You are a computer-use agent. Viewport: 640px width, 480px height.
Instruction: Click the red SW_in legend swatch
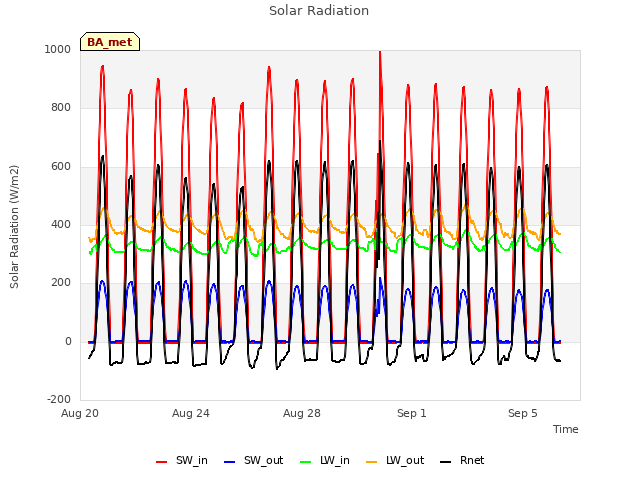click(162, 462)
